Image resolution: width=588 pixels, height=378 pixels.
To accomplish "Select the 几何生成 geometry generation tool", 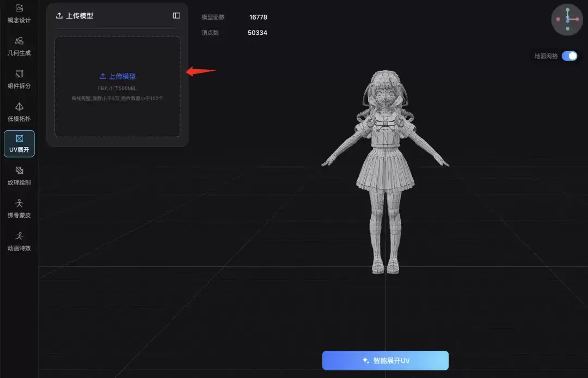I will point(19,46).
